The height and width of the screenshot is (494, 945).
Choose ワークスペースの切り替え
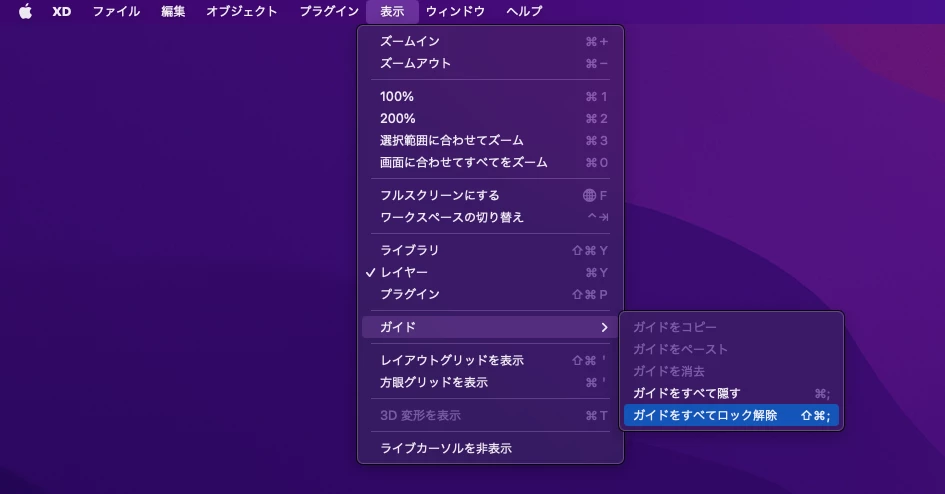(491, 217)
